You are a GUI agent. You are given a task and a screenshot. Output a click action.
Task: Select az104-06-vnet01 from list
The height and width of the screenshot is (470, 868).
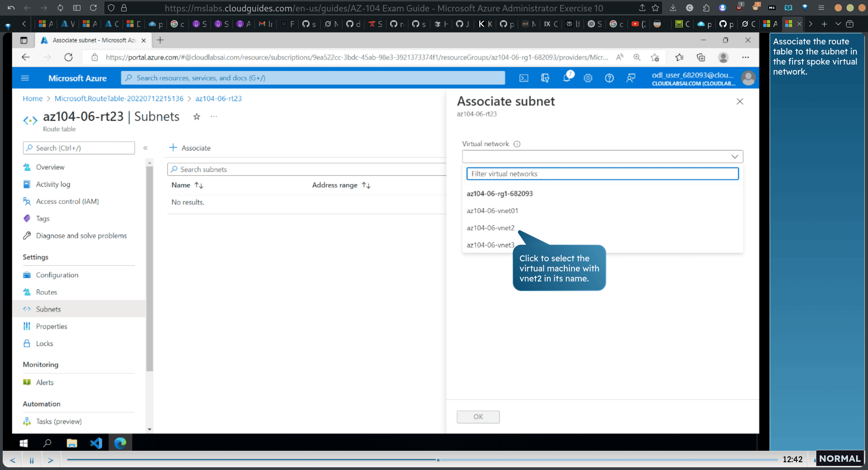click(492, 211)
